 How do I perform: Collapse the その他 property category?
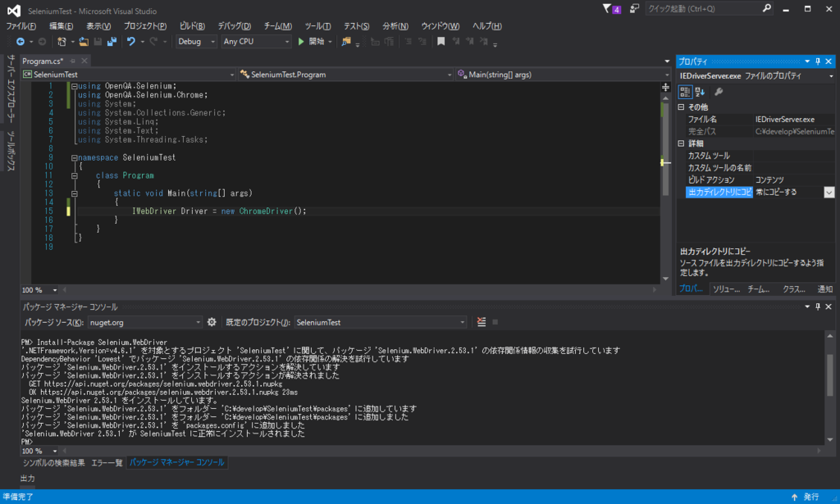682,107
